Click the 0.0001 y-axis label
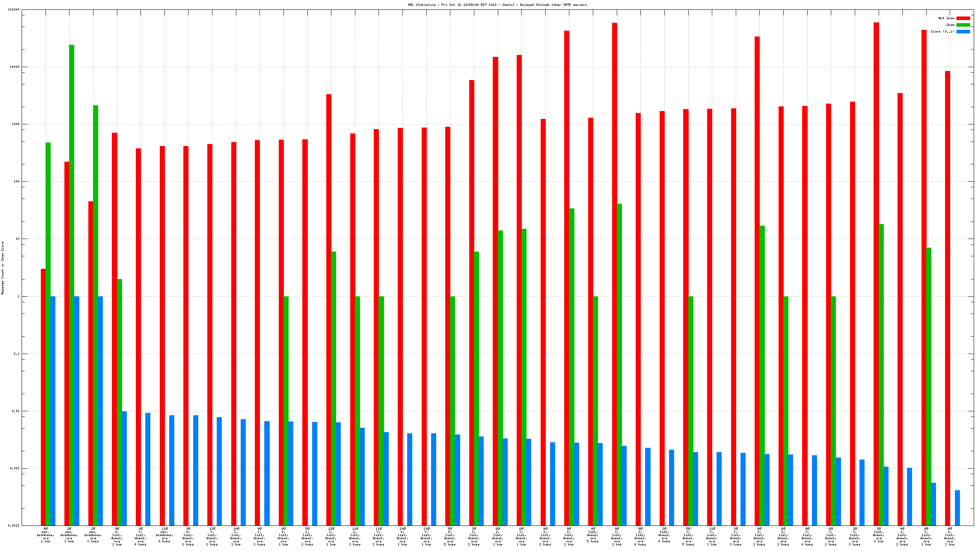Image resolution: width=980 pixels, height=551 pixels. [x=14, y=525]
